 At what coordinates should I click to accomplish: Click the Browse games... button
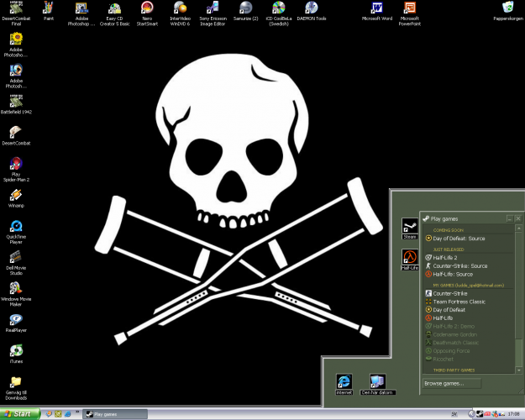pos(451,383)
